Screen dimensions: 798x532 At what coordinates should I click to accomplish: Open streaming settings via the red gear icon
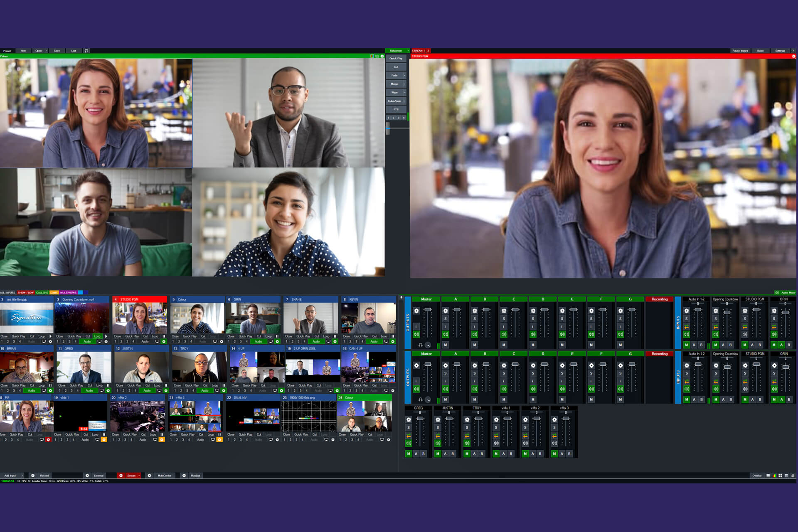pos(121,475)
